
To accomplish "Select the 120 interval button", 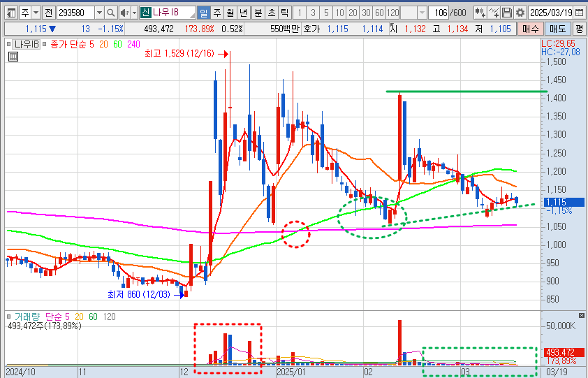I will click(x=392, y=13).
